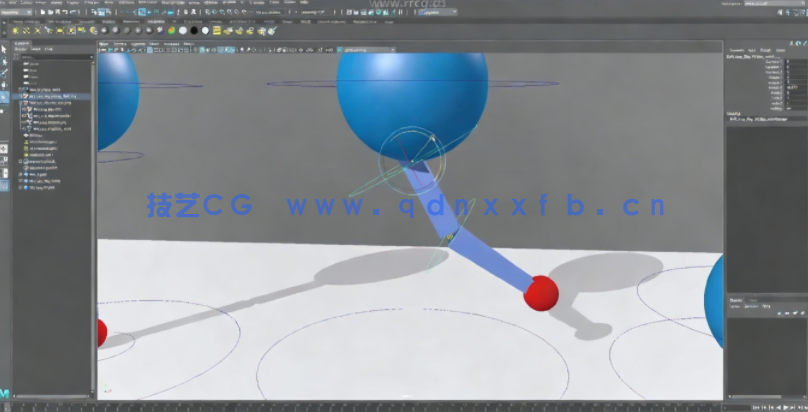The width and height of the screenshot is (808, 412).
Task: Select the highlighted row in Outliner
Action: (x=52, y=96)
